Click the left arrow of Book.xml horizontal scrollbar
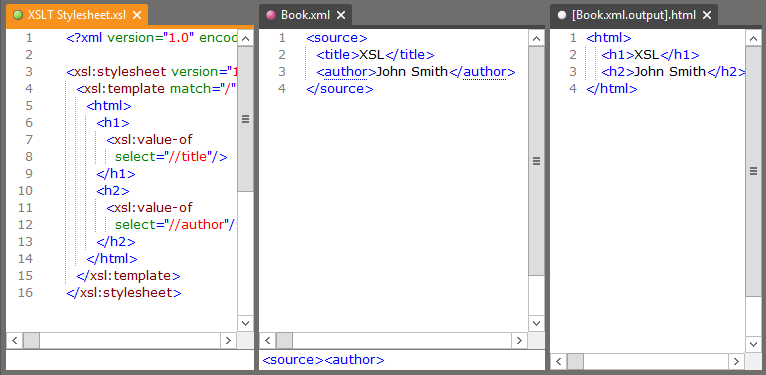The image size is (766, 375). click(x=267, y=340)
